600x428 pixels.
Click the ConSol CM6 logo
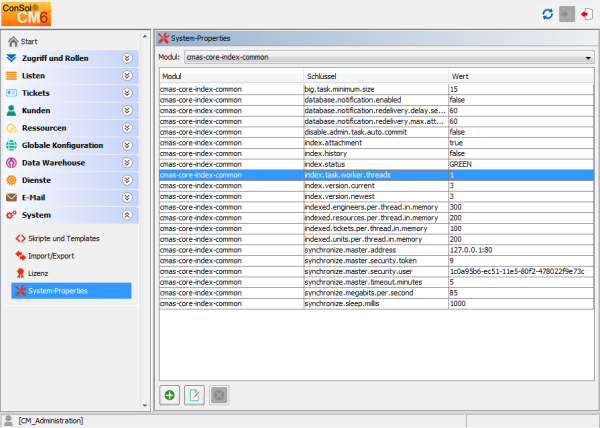[x=26, y=14]
